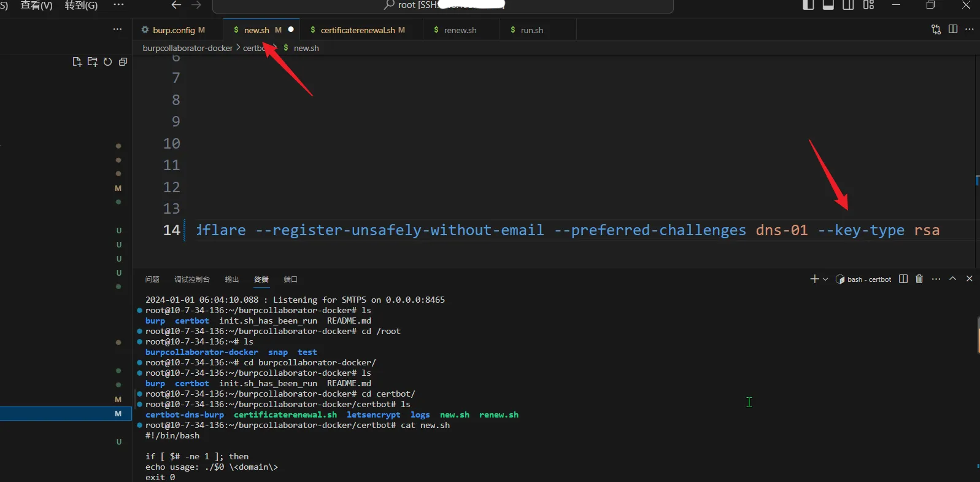
Task: Open the 调试控制台 panel tab
Action: tap(191, 279)
